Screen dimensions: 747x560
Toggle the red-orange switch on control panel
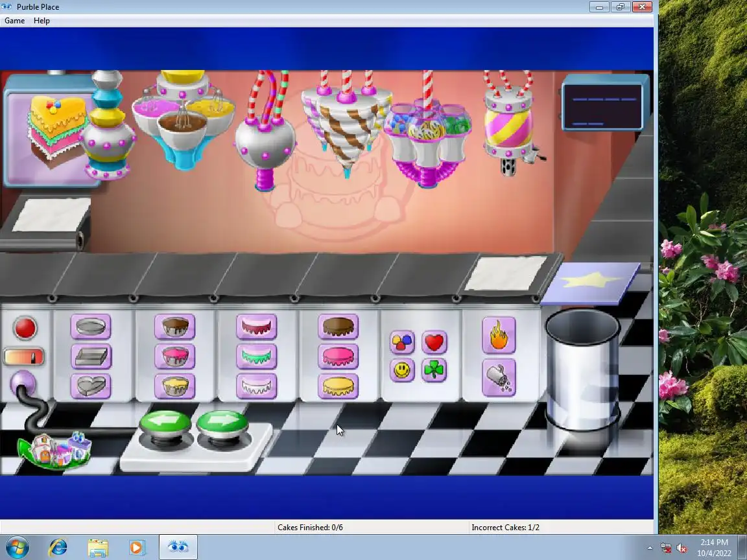point(24,356)
